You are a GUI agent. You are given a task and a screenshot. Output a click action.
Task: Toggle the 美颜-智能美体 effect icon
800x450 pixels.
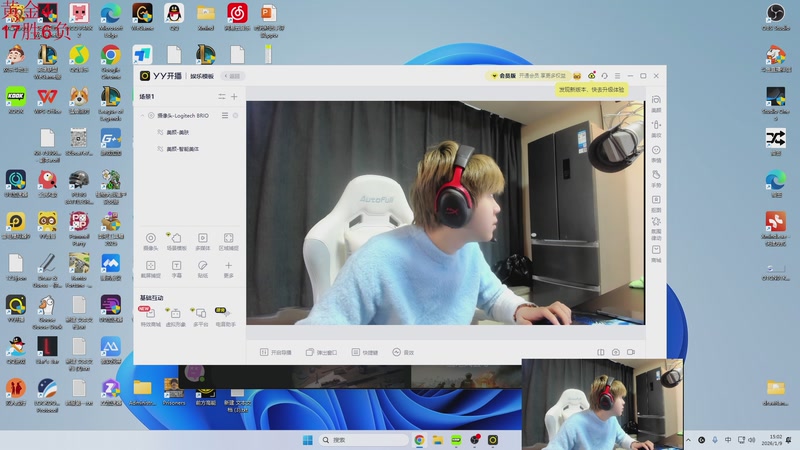click(160, 149)
